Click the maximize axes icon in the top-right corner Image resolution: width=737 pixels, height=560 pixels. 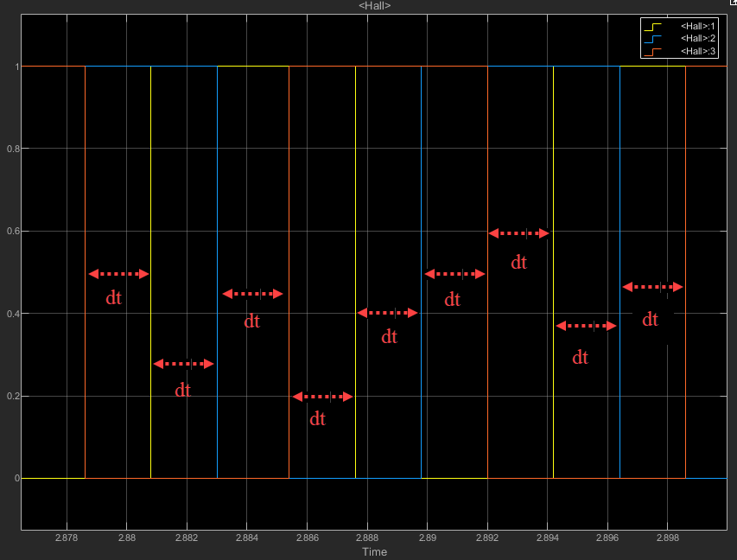(x=731, y=5)
